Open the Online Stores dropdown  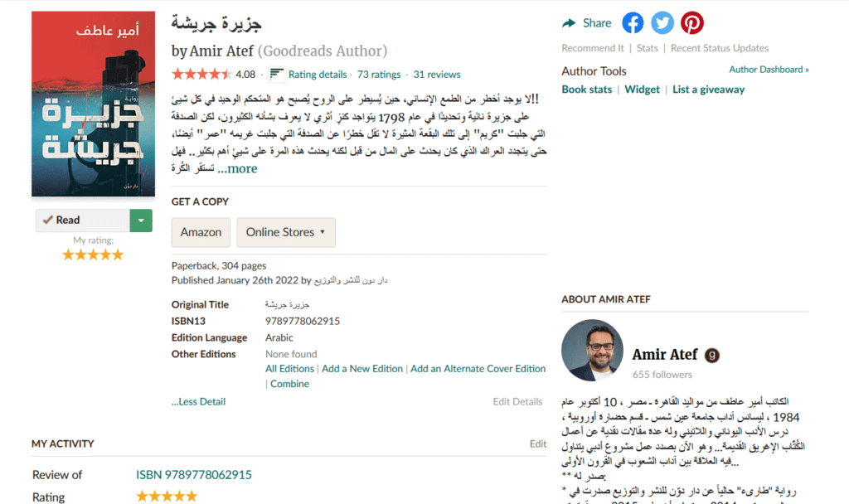coord(286,232)
